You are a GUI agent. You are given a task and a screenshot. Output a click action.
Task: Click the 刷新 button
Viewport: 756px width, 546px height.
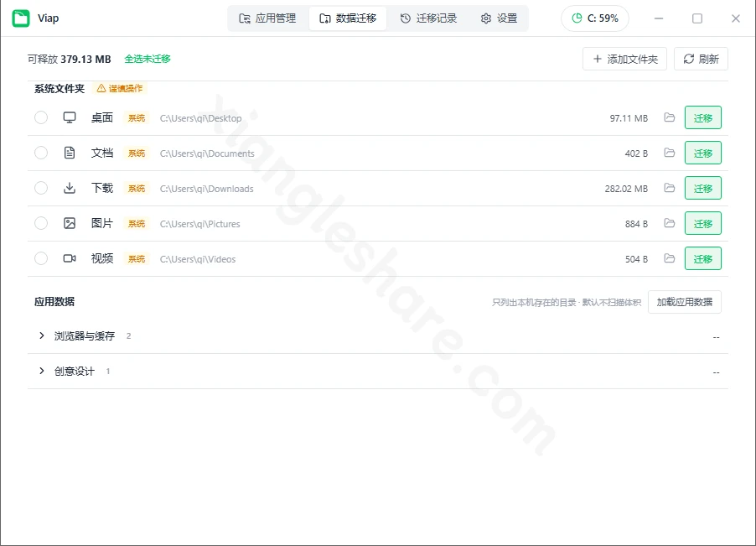701,59
